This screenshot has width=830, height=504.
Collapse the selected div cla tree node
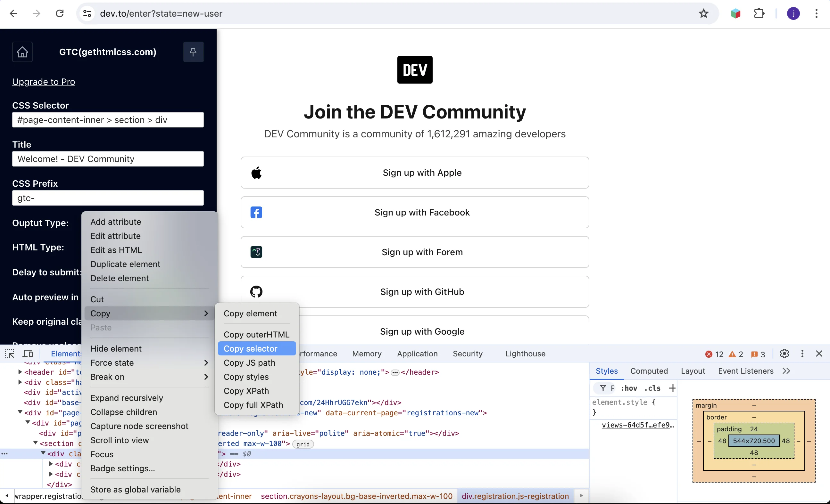[43, 453]
